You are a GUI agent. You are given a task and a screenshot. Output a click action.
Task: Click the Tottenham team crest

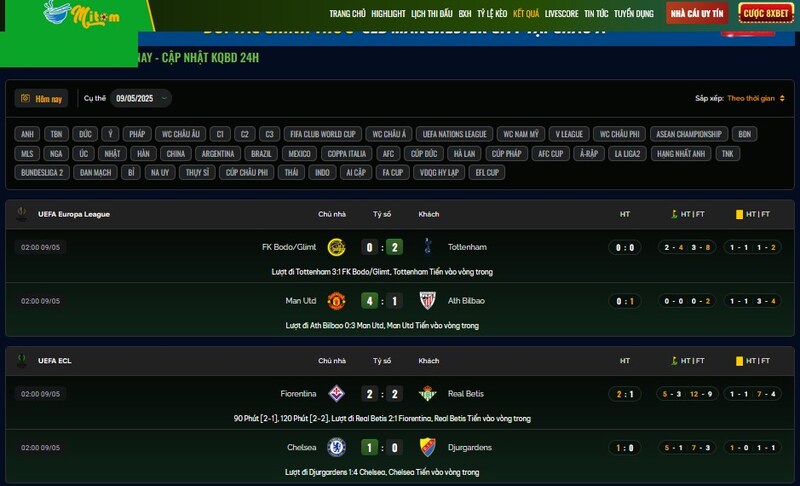click(x=428, y=247)
